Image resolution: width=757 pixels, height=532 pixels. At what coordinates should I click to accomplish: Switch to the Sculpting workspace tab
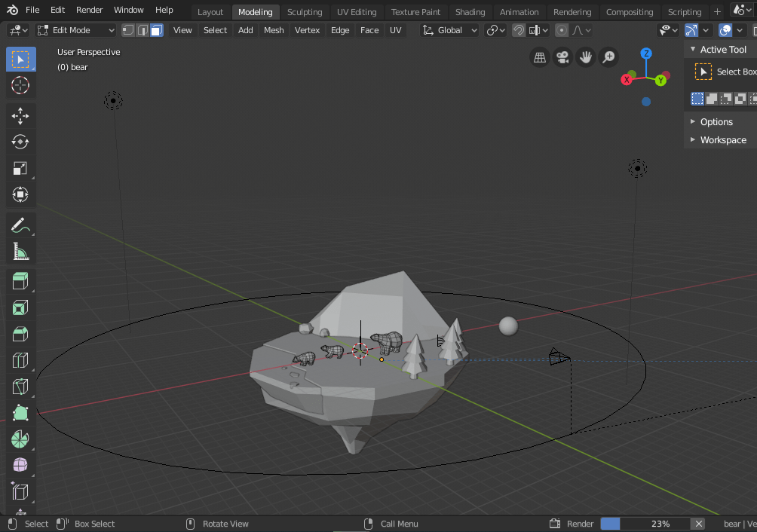pos(305,12)
